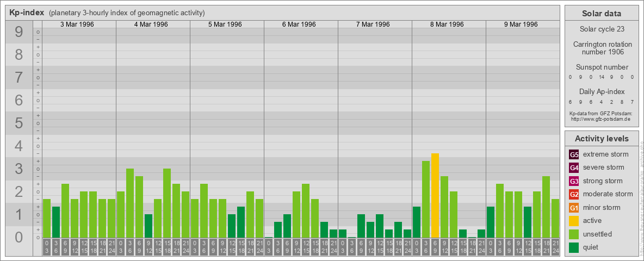Click the 12-15 time label under 6 Mar 1996
This screenshot has height=261, width=644.
[306, 247]
